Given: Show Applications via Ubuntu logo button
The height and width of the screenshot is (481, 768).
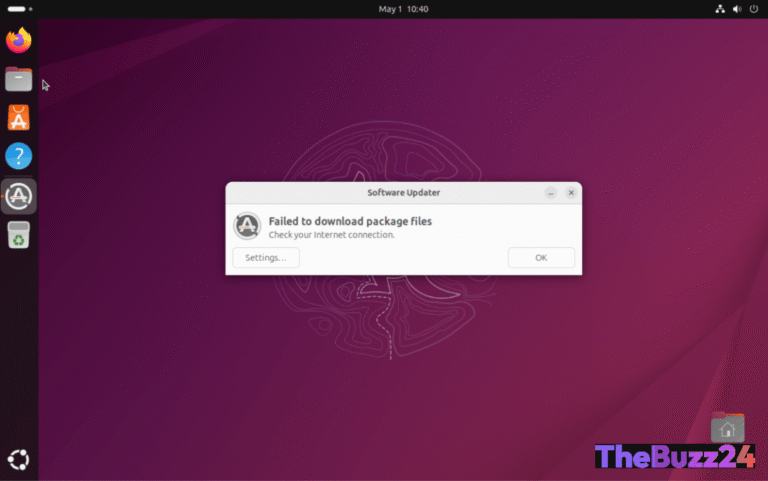Looking at the screenshot, I should [19, 460].
